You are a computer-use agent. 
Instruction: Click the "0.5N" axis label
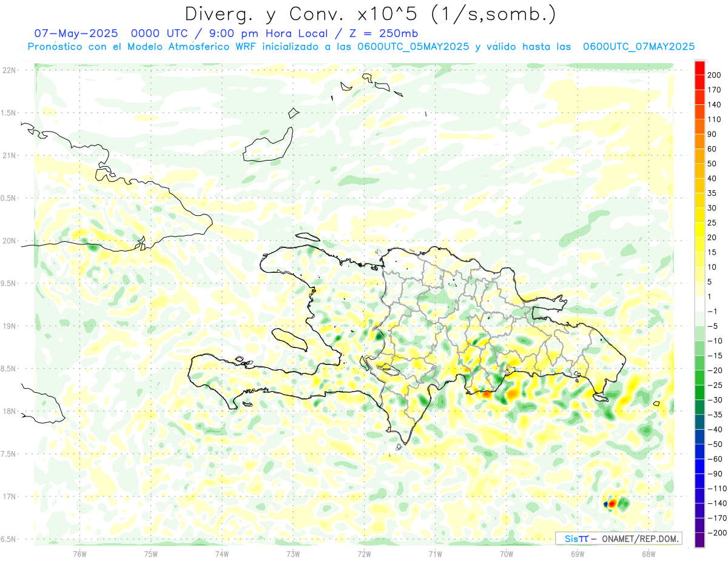8,198
